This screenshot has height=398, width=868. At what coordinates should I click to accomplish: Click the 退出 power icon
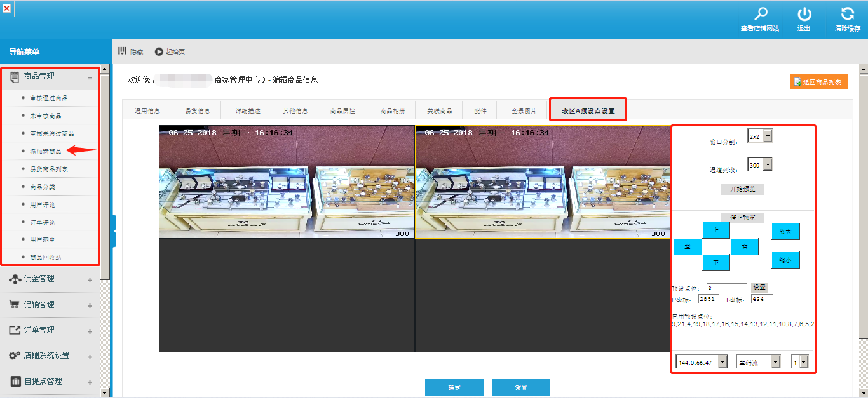[x=804, y=14]
